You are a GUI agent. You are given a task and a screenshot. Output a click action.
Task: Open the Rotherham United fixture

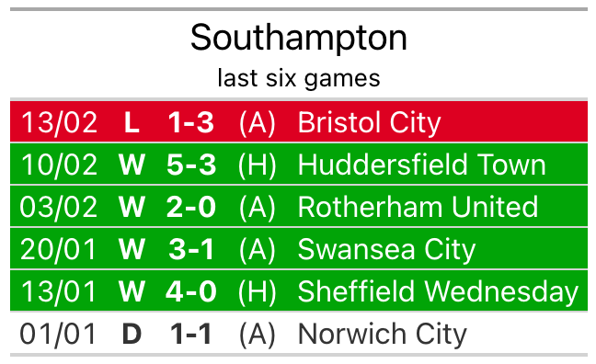click(x=299, y=206)
